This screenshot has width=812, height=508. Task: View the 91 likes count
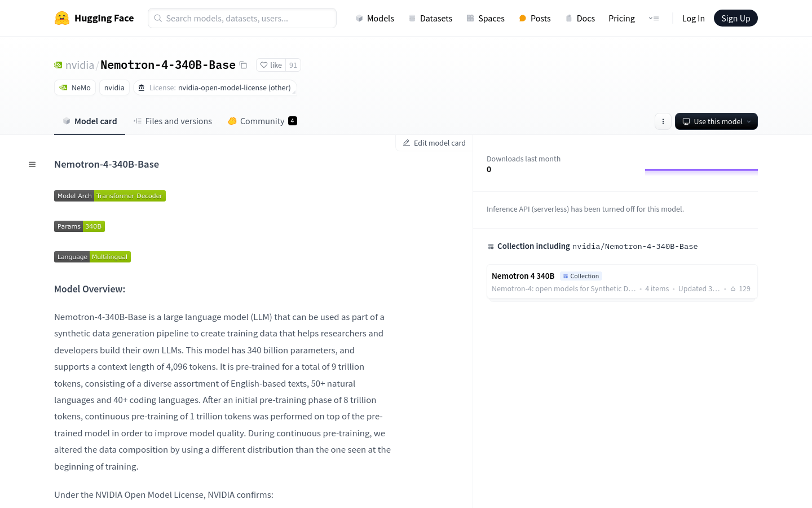point(293,65)
